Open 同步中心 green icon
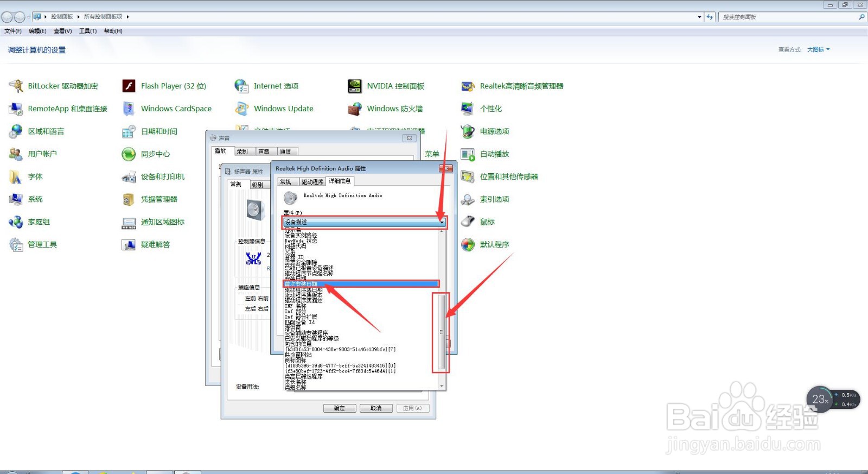The height and width of the screenshot is (474, 868). point(129,154)
